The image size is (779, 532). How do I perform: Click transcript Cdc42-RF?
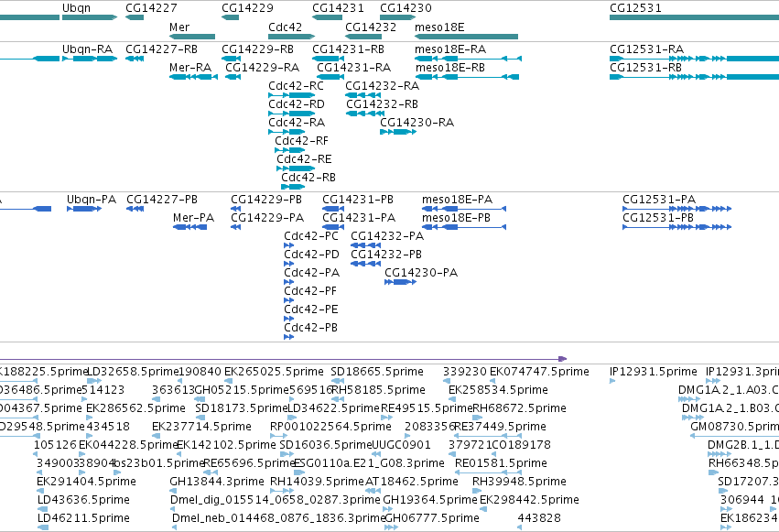[289, 150]
